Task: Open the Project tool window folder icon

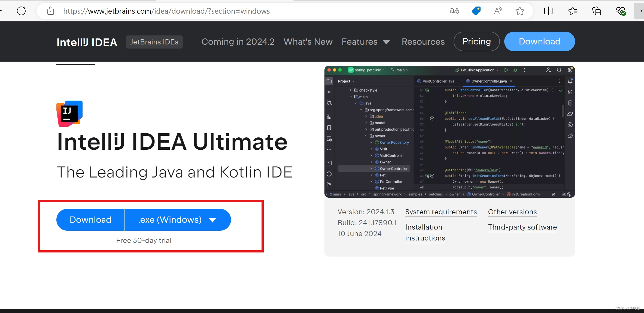Action: click(329, 81)
